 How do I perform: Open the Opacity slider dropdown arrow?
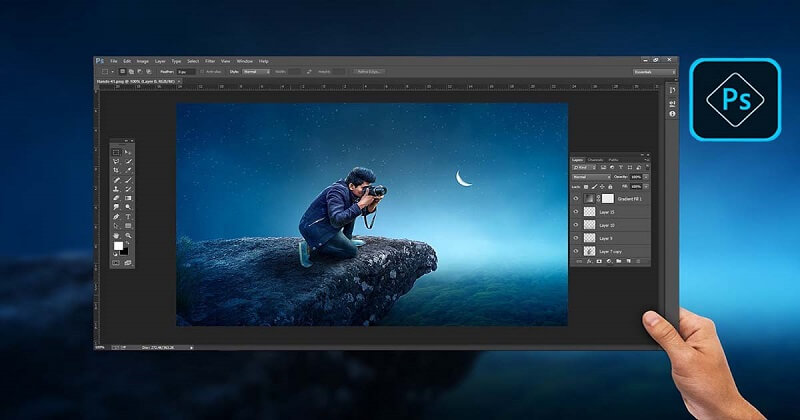646,177
